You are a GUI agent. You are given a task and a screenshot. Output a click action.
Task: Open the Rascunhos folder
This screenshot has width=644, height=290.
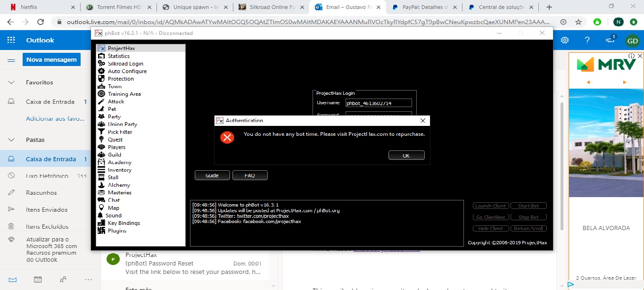pos(41,193)
